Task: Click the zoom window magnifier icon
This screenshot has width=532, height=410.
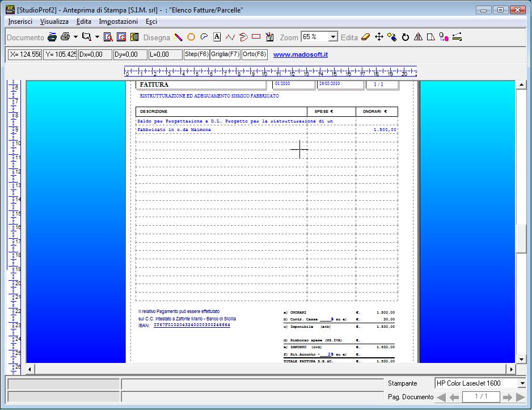Action: click(x=87, y=37)
